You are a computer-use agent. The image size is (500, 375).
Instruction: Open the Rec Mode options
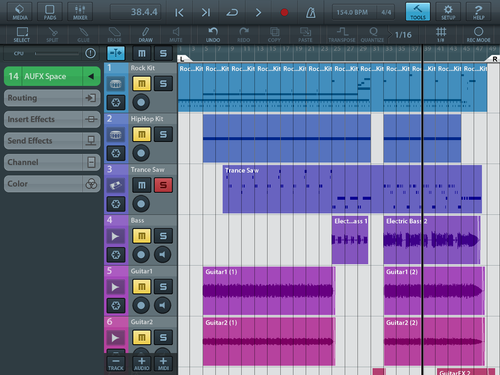(478, 35)
